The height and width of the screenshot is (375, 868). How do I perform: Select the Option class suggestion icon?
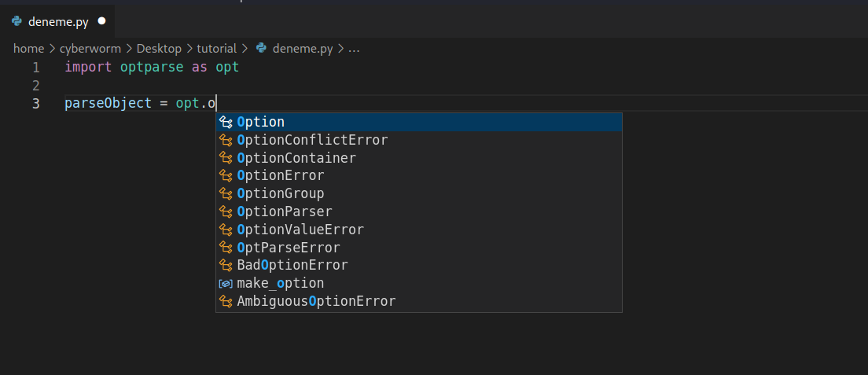click(226, 122)
